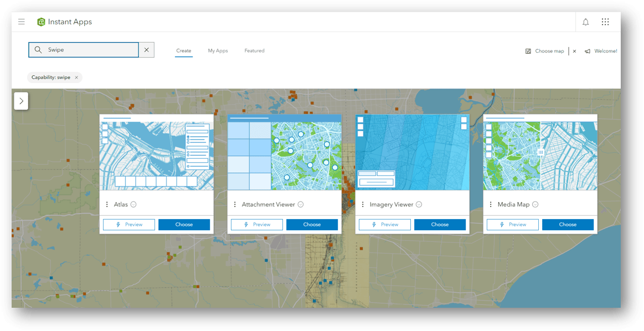Click the search magnifier icon

point(38,50)
